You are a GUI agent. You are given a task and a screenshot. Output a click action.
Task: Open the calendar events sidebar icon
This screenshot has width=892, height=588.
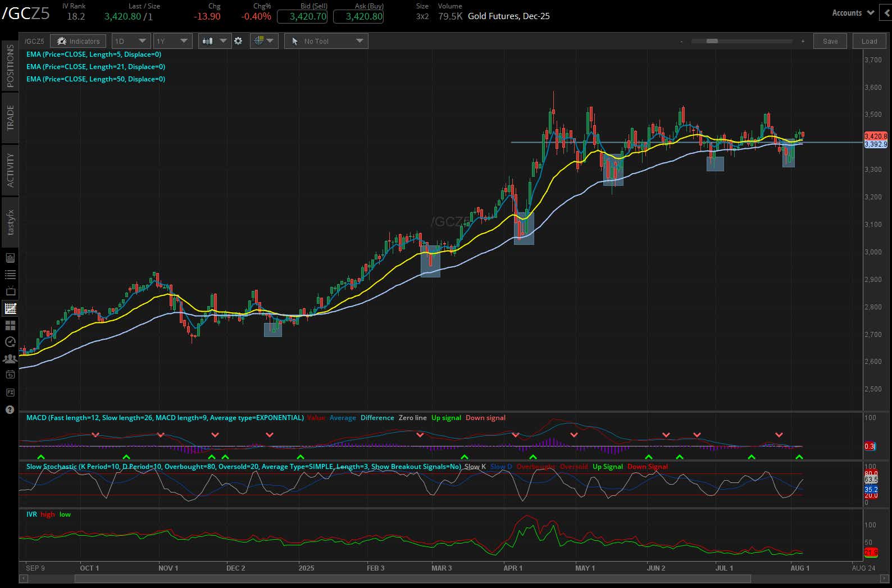point(10,375)
